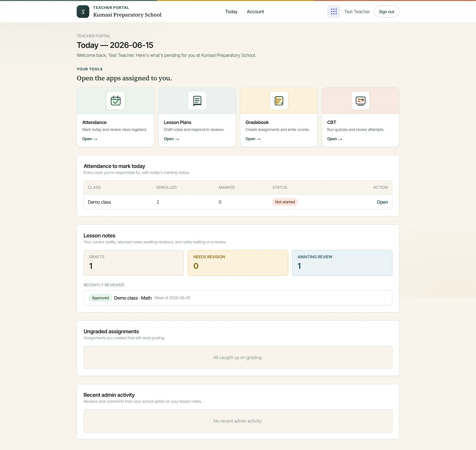This screenshot has width=476, height=450.
Task: Click the Kumasi Preparatory School title
Action: click(127, 15)
